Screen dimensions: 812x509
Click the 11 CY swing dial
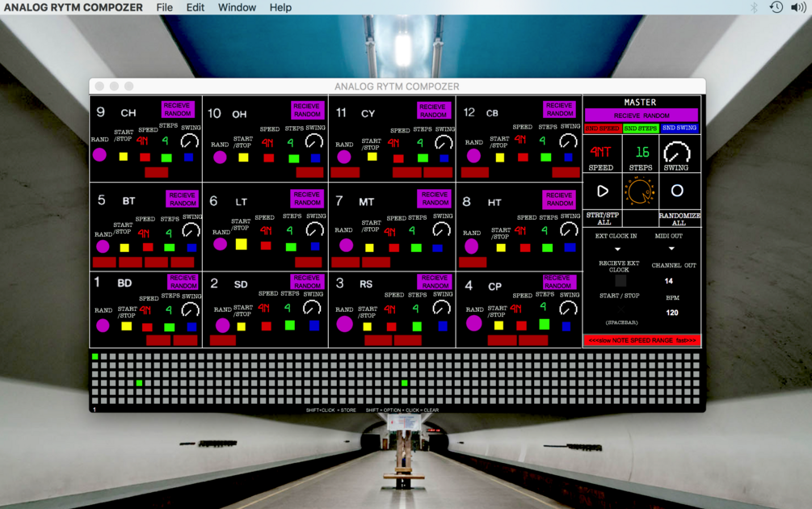[x=444, y=142]
